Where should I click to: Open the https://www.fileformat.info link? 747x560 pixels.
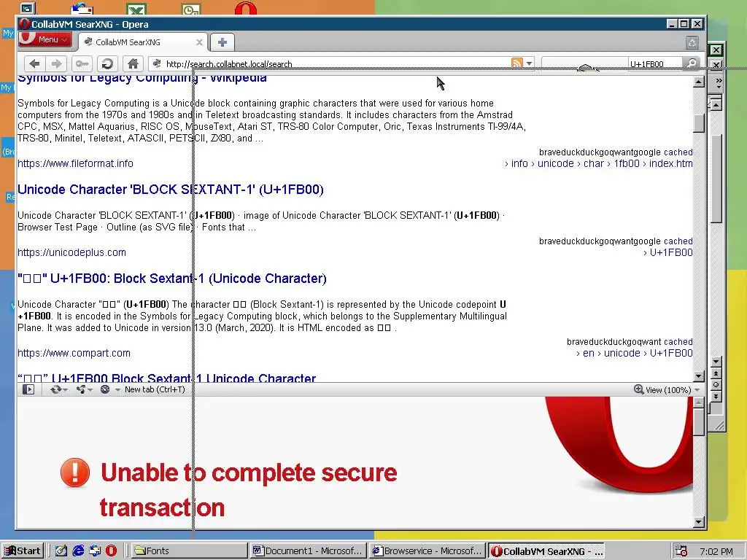[75, 163]
